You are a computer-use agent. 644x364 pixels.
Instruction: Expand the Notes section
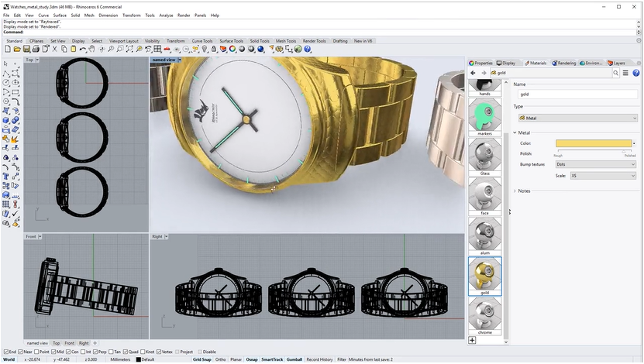coord(515,191)
